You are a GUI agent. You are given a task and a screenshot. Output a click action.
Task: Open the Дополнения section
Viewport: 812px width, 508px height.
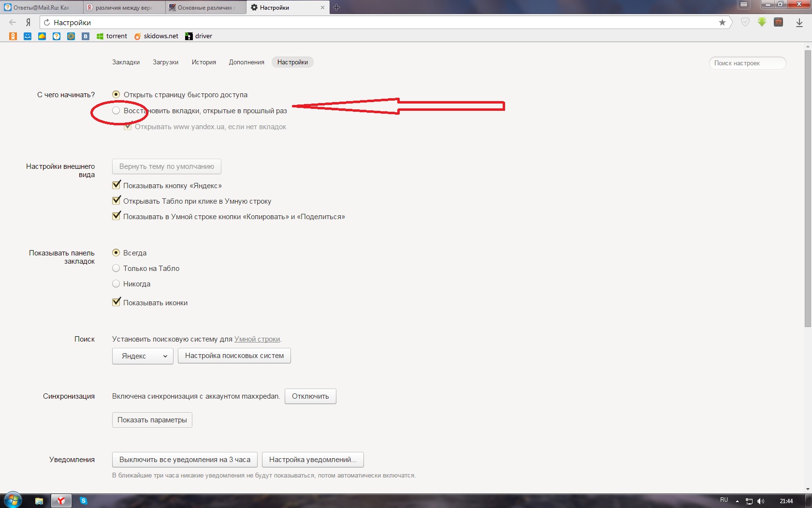coord(246,62)
